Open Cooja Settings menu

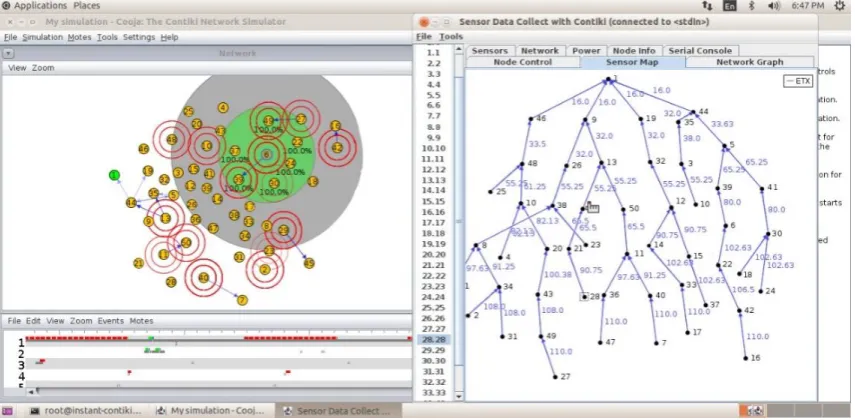coord(139,37)
